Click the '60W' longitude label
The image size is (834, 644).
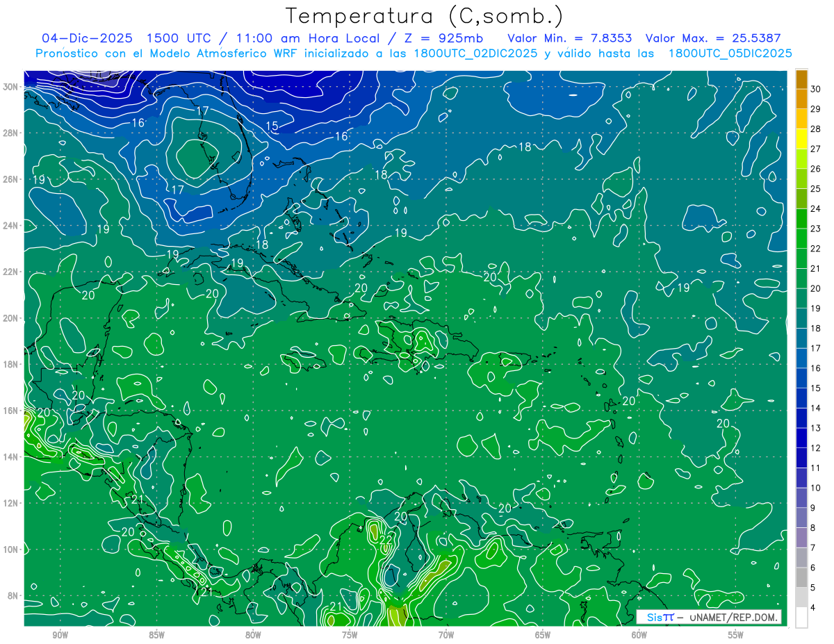click(x=639, y=636)
